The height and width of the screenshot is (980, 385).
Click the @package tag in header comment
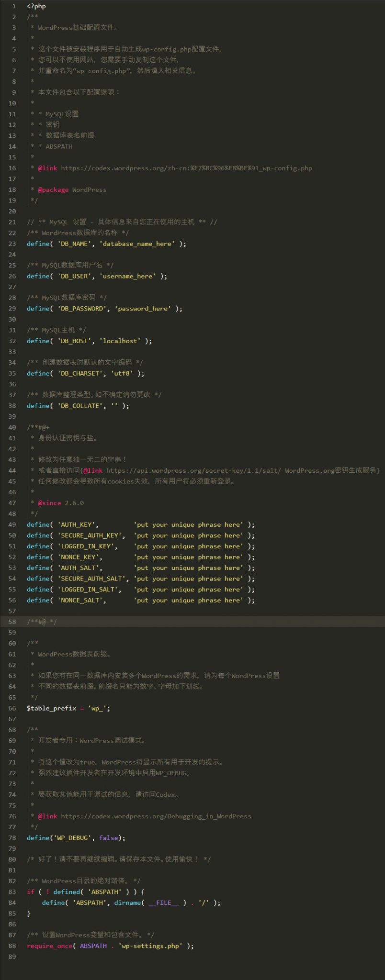click(x=53, y=189)
